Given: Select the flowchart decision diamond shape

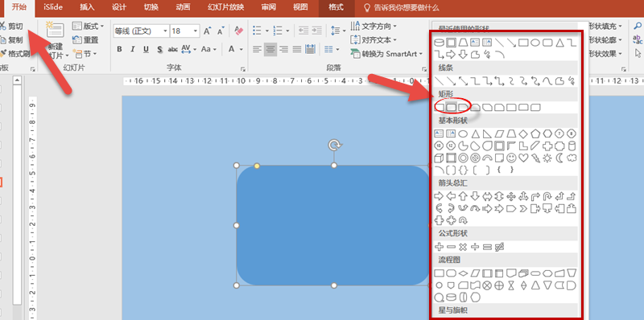Looking at the screenshot, I should pos(464,273).
